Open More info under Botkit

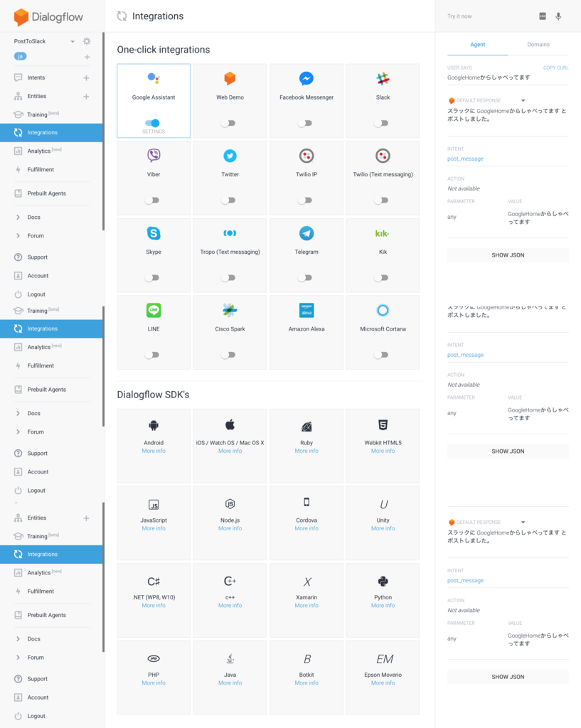click(x=307, y=683)
